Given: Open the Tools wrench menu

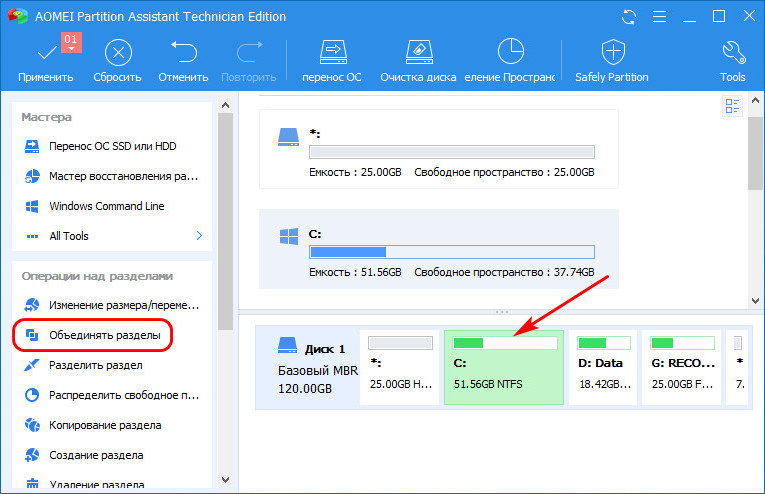Looking at the screenshot, I should point(733,62).
